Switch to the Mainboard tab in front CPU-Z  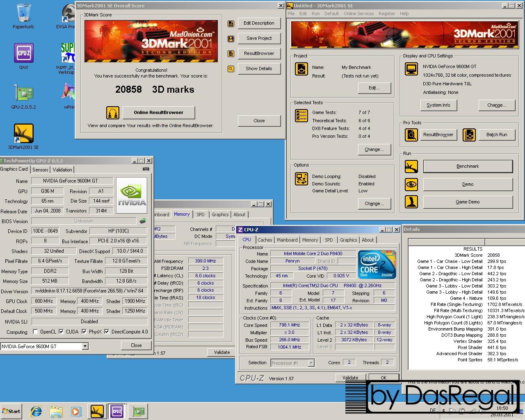(287, 240)
